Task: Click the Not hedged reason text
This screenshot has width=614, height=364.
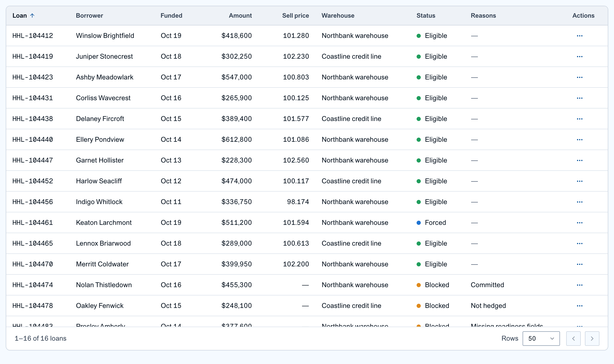Action: [488, 306]
